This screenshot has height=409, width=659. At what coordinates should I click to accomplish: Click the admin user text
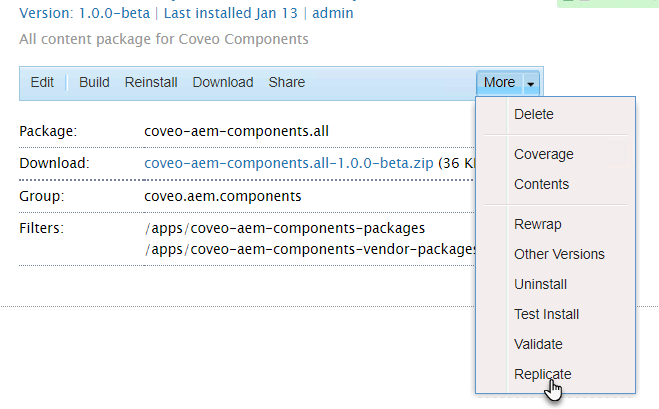(332, 13)
